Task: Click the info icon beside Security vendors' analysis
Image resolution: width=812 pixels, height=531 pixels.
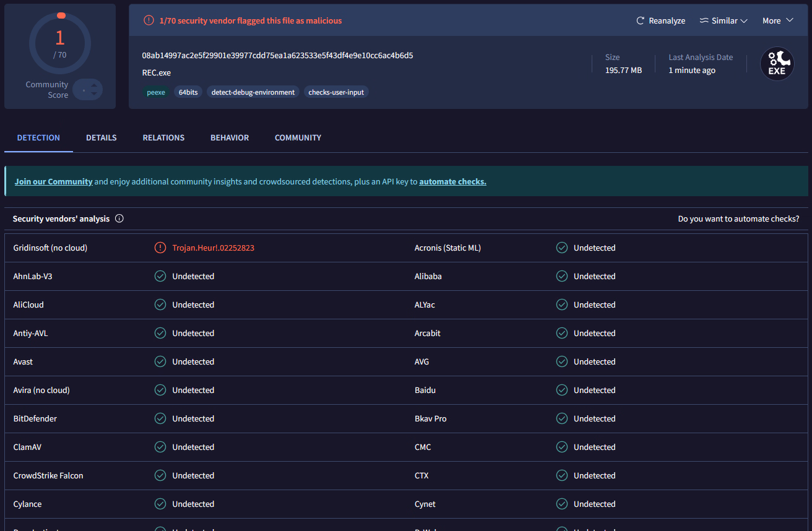Action: coord(119,218)
